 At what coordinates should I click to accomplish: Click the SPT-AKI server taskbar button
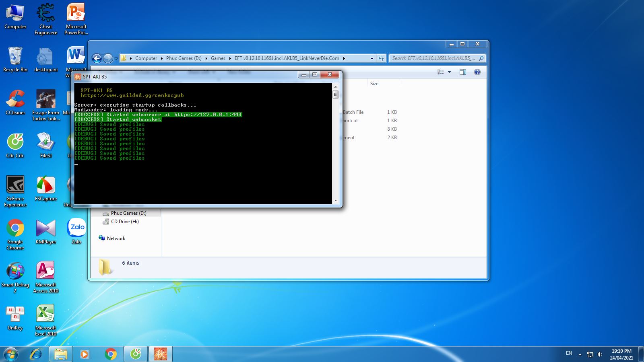point(161,354)
